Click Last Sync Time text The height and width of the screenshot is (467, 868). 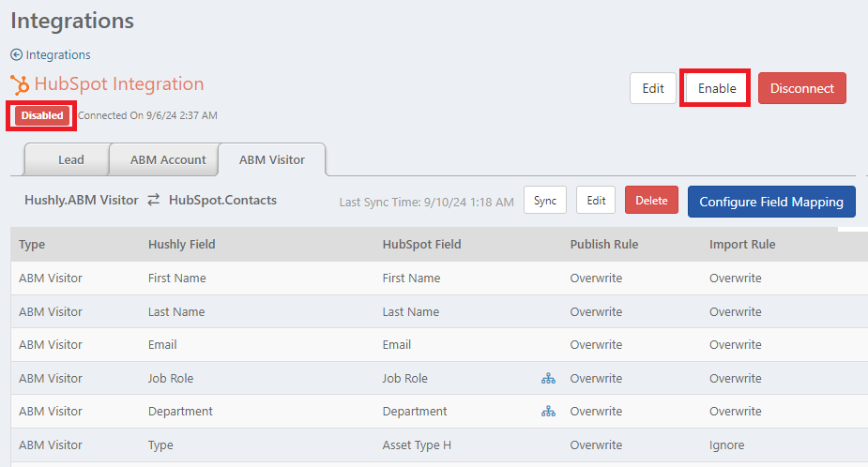(x=426, y=202)
